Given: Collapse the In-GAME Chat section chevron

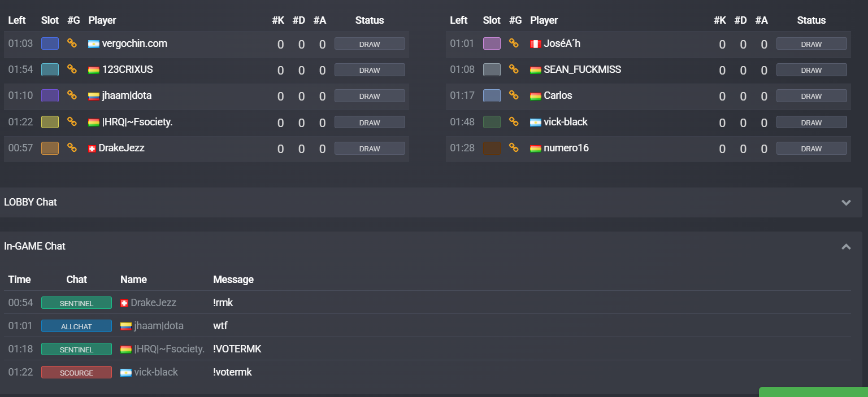Looking at the screenshot, I should [x=846, y=246].
